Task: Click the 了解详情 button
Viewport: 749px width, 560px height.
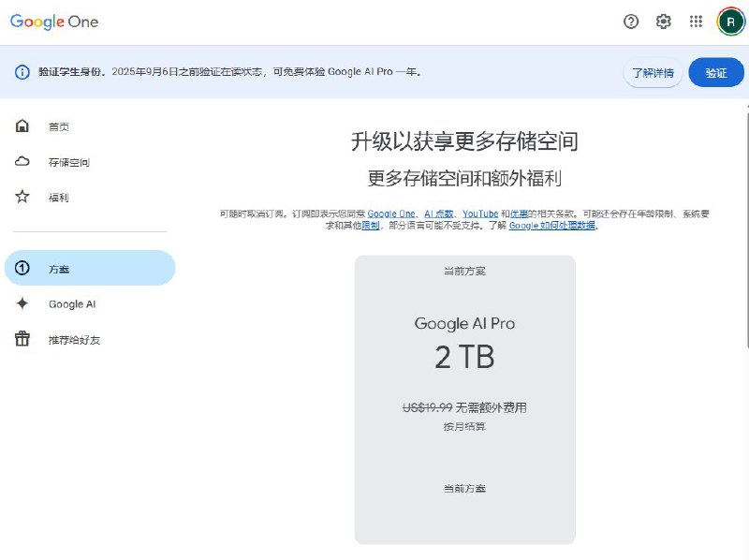Action: tap(652, 71)
